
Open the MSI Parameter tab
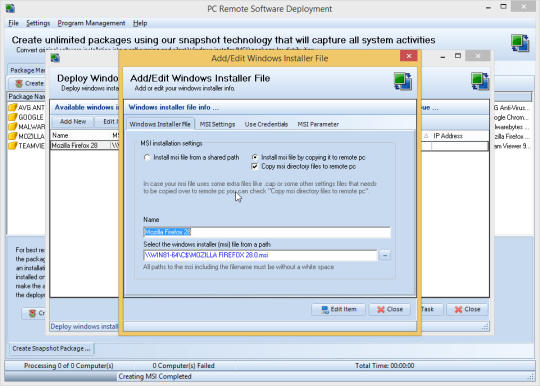click(x=318, y=124)
